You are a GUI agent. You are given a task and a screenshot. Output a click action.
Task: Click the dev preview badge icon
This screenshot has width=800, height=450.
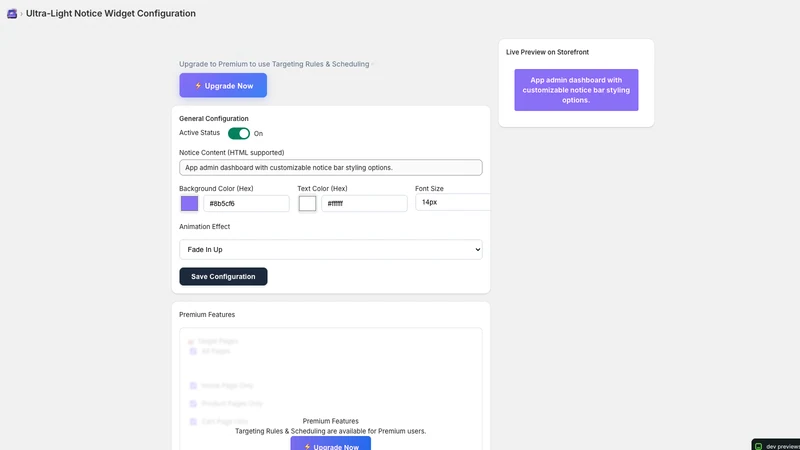[x=759, y=446]
